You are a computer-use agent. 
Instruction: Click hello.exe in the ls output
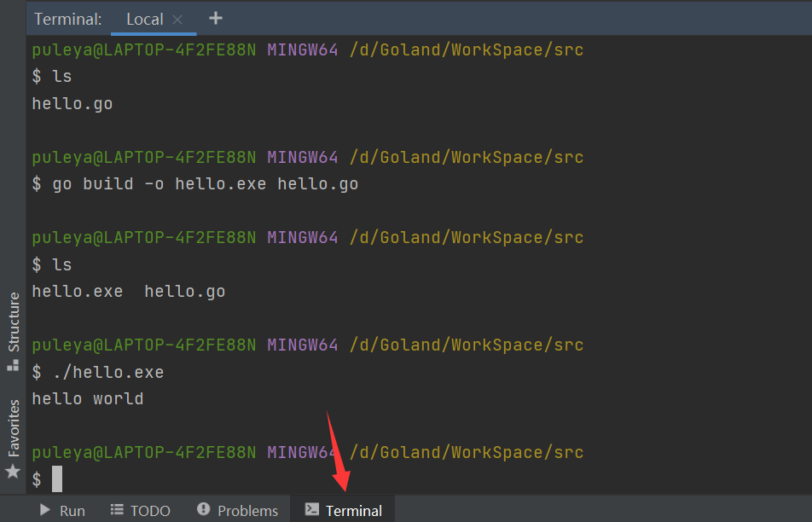[78, 291]
